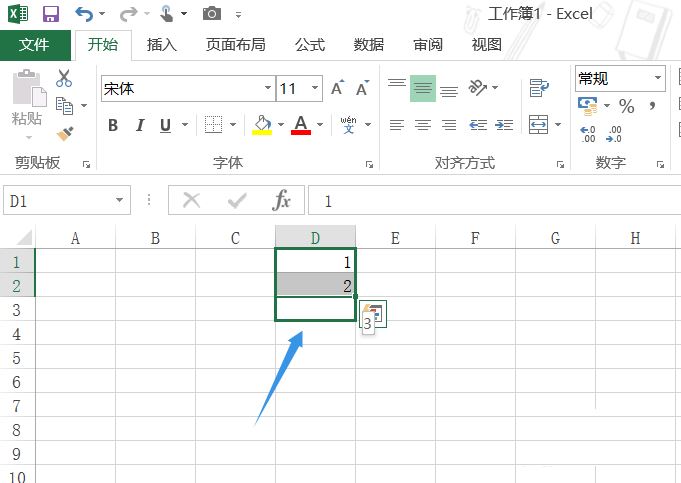
Task: Click the Increase Font Size icon
Action: point(337,89)
